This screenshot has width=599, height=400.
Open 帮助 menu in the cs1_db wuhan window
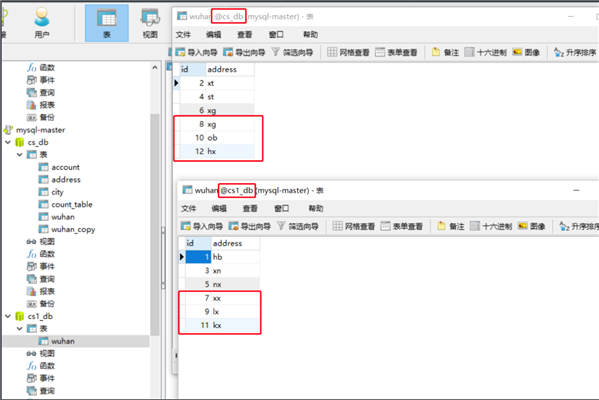click(316, 208)
